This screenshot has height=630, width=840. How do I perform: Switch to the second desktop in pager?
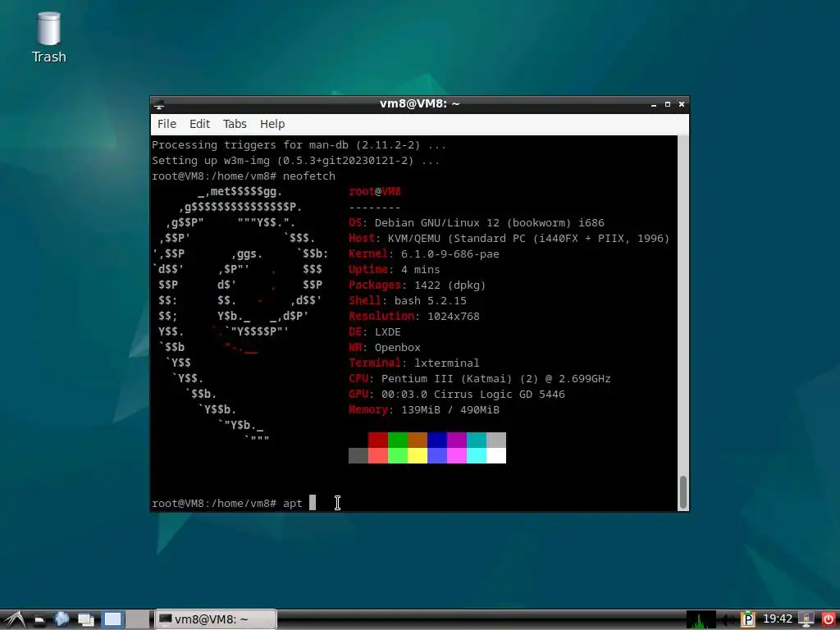click(139, 620)
